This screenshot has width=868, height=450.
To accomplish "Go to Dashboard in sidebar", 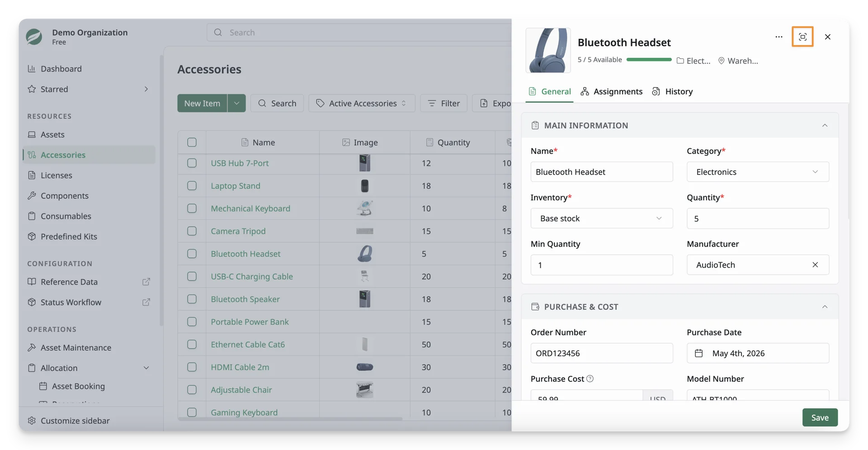I will tap(61, 69).
